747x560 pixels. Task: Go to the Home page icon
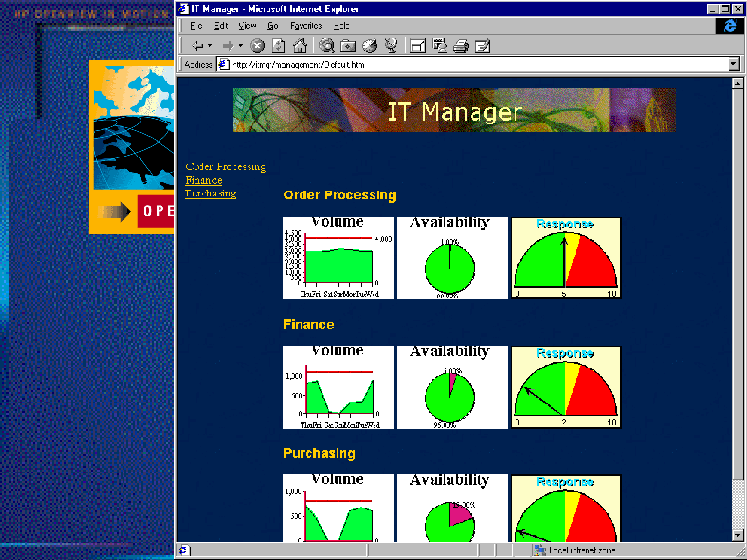[300, 45]
